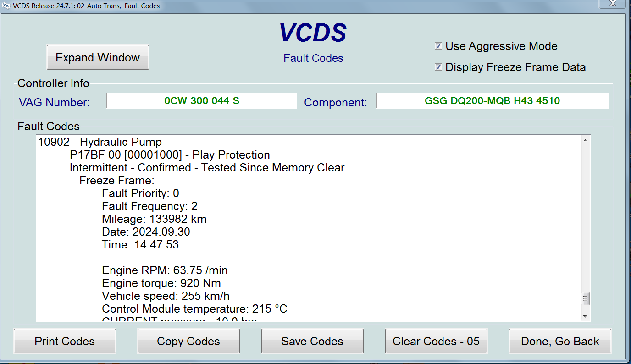631x364 pixels.
Task: Click the 'Engine torque: 920 Nm' line
Action: click(x=161, y=283)
